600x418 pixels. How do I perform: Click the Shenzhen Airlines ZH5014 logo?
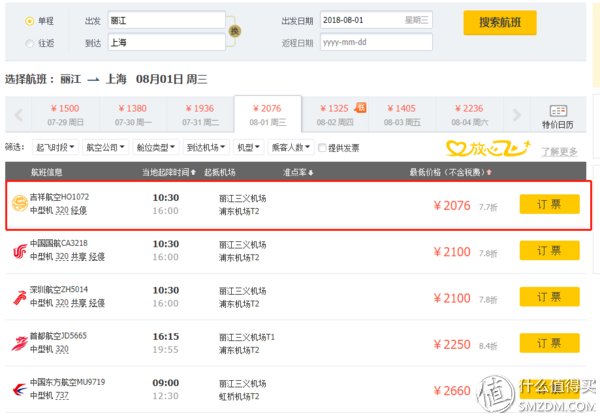coord(20,297)
